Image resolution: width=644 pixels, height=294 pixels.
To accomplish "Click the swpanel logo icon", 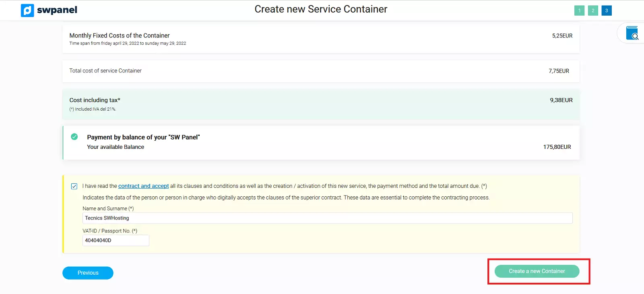I will coord(27,10).
